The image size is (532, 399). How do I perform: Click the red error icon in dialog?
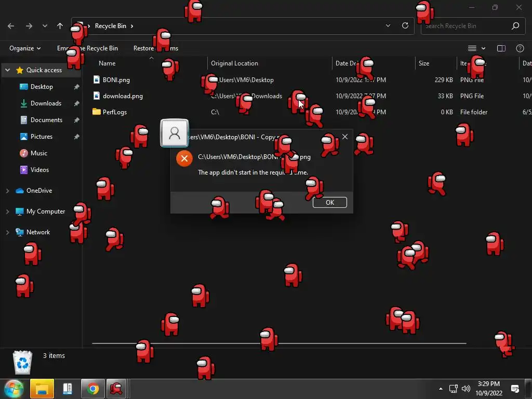pos(184,159)
